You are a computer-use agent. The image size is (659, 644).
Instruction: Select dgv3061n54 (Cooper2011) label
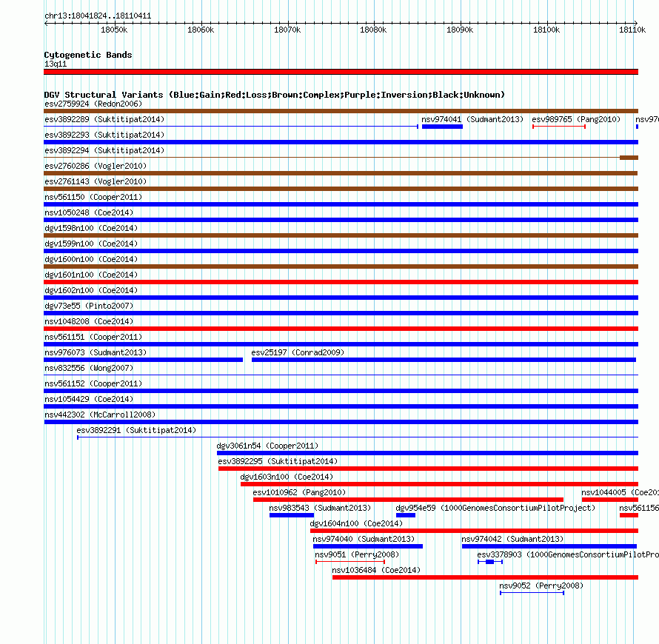268,446
